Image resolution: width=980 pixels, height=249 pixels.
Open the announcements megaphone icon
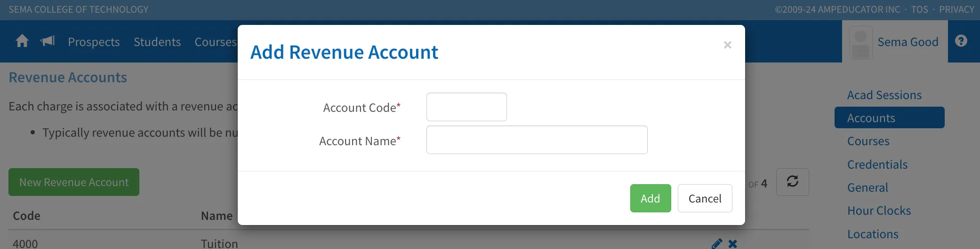coord(48,41)
